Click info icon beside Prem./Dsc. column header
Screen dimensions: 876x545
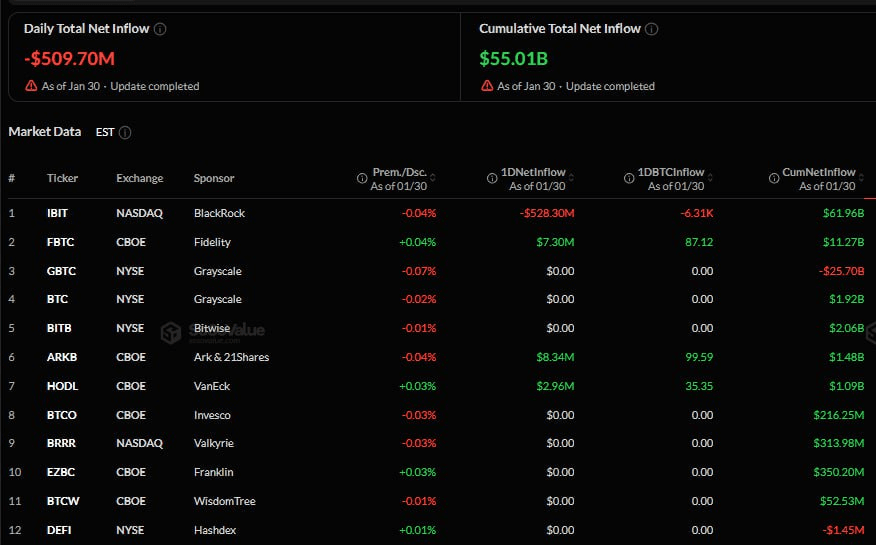click(362, 178)
